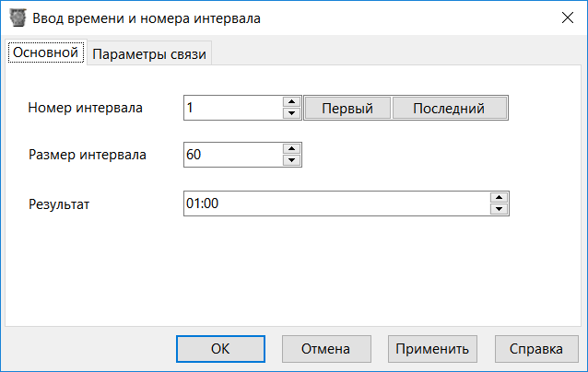Click Применить to apply changes
This screenshot has height=372, width=588.
click(x=432, y=349)
